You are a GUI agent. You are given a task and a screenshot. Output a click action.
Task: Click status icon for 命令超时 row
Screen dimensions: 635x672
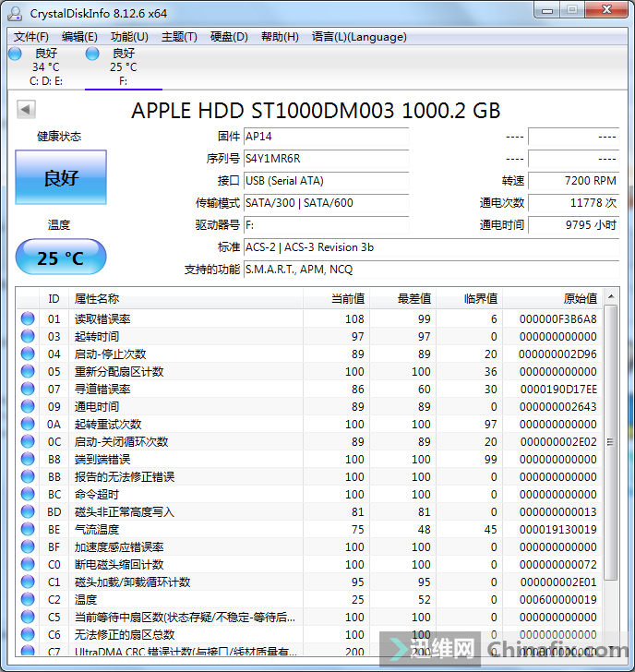click(28, 494)
